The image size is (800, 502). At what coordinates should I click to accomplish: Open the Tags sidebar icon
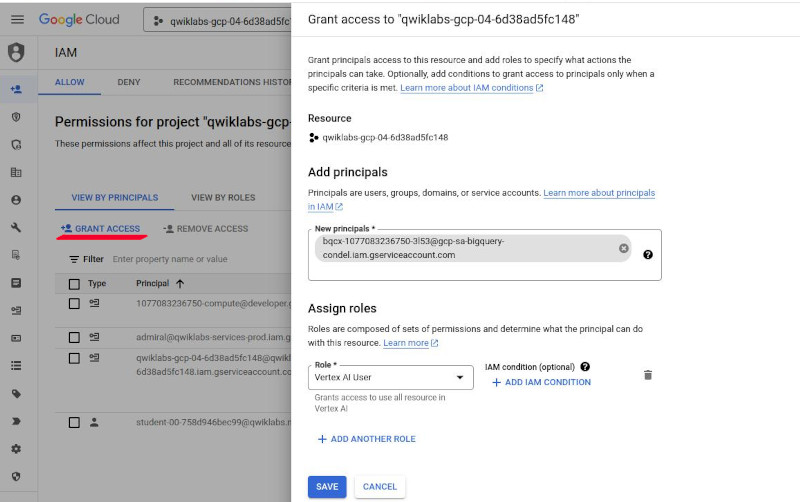coord(16,393)
